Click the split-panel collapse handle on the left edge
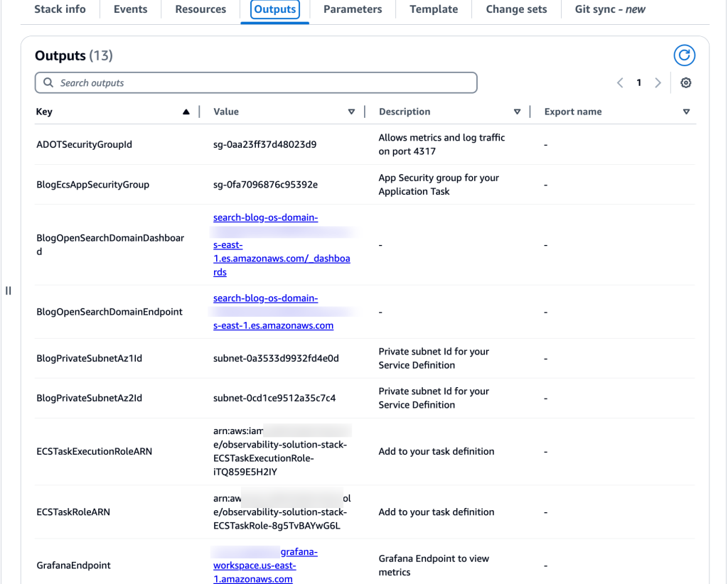728x584 pixels. [x=8, y=290]
